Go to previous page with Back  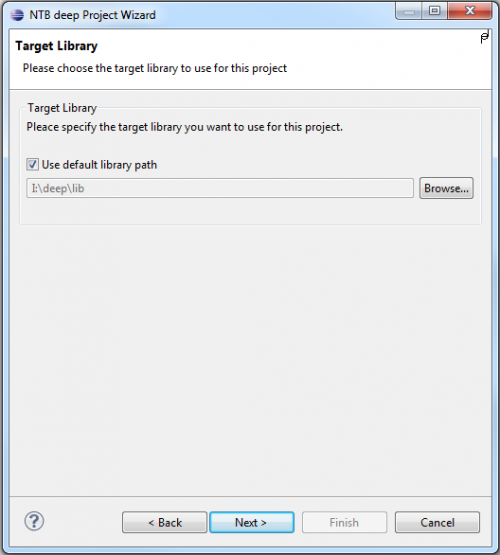pos(165,522)
